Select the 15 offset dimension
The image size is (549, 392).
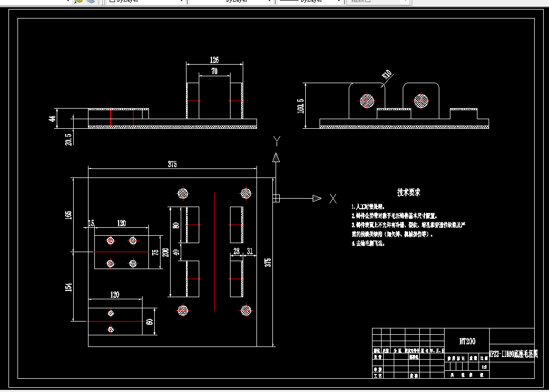tap(91, 224)
